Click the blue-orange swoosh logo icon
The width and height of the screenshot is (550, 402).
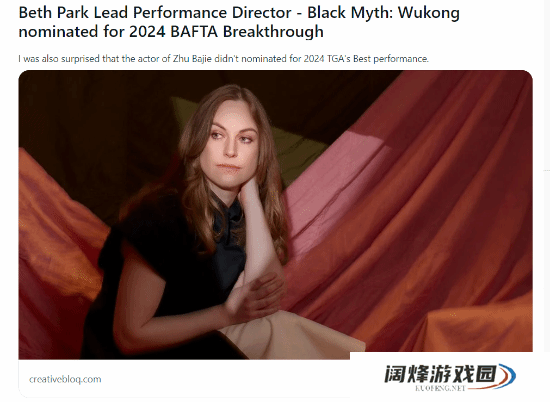tap(503, 376)
